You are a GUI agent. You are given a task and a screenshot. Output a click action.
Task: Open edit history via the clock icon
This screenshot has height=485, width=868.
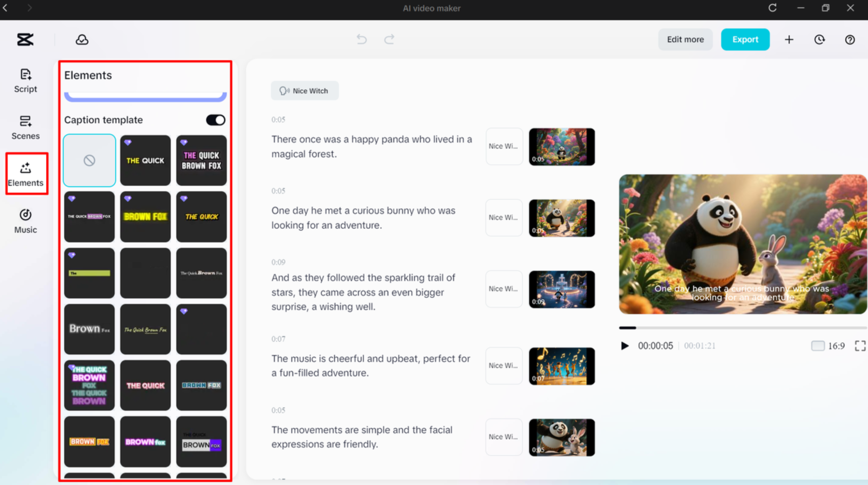coord(820,39)
